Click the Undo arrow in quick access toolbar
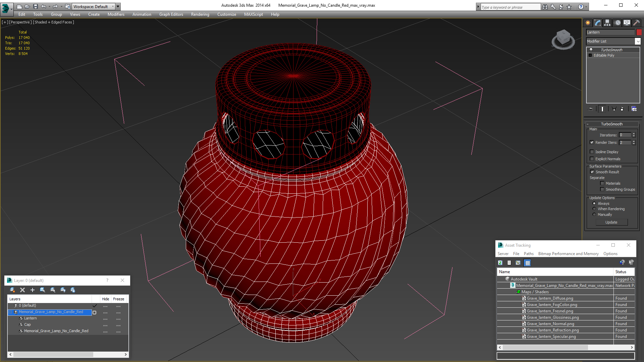 pyautogui.click(x=43, y=6)
